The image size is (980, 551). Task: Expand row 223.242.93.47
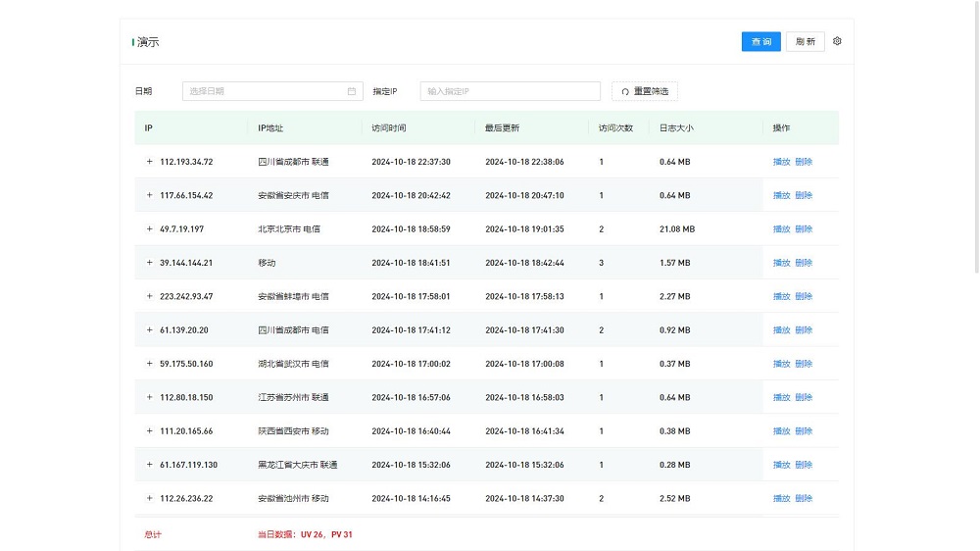point(149,296)
